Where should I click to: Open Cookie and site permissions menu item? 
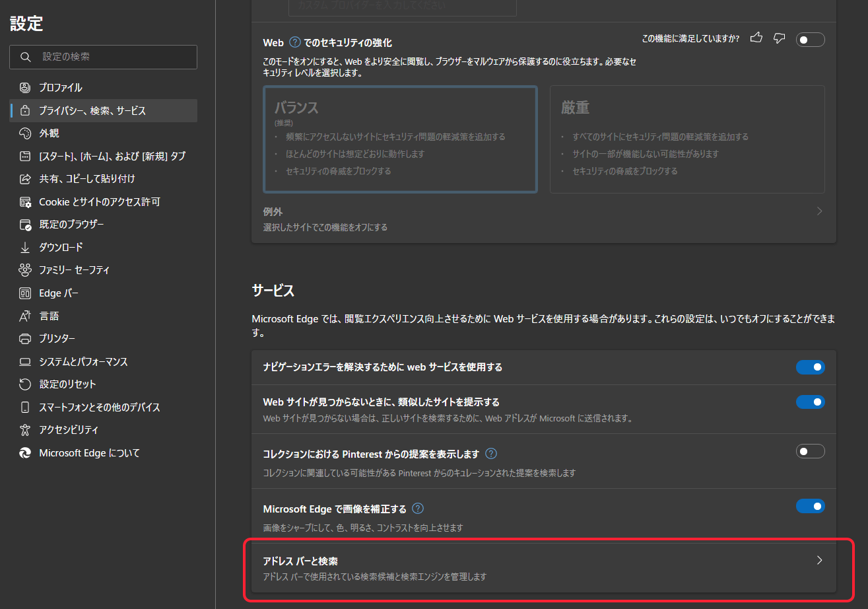click(99, 202)
